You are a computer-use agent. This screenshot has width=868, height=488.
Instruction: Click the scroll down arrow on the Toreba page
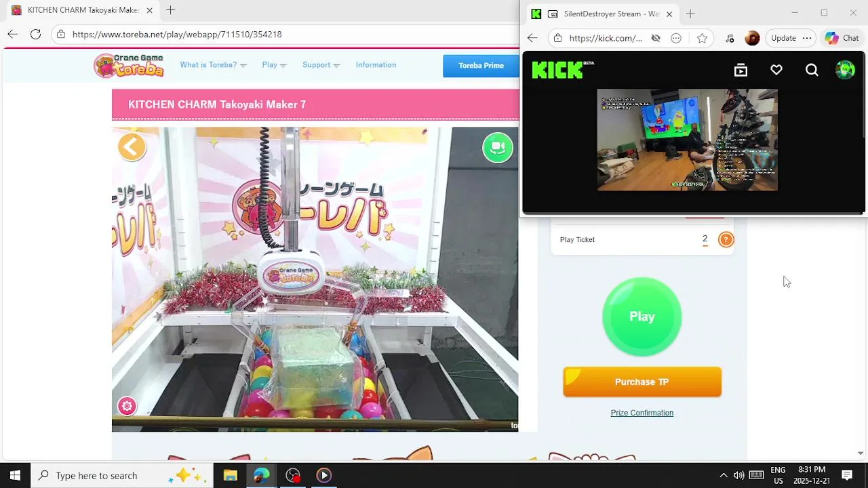(861, 453)
